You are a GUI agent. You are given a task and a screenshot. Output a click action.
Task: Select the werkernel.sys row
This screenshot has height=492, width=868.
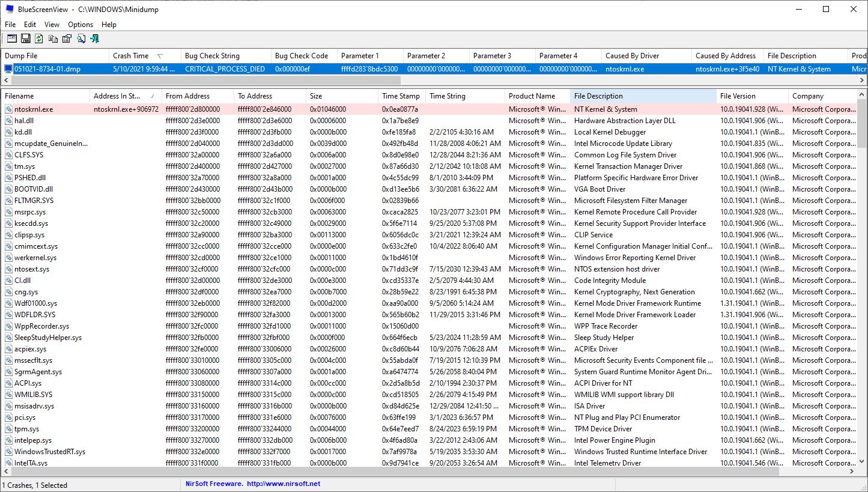pyautogui.click(x=429, y=258)
